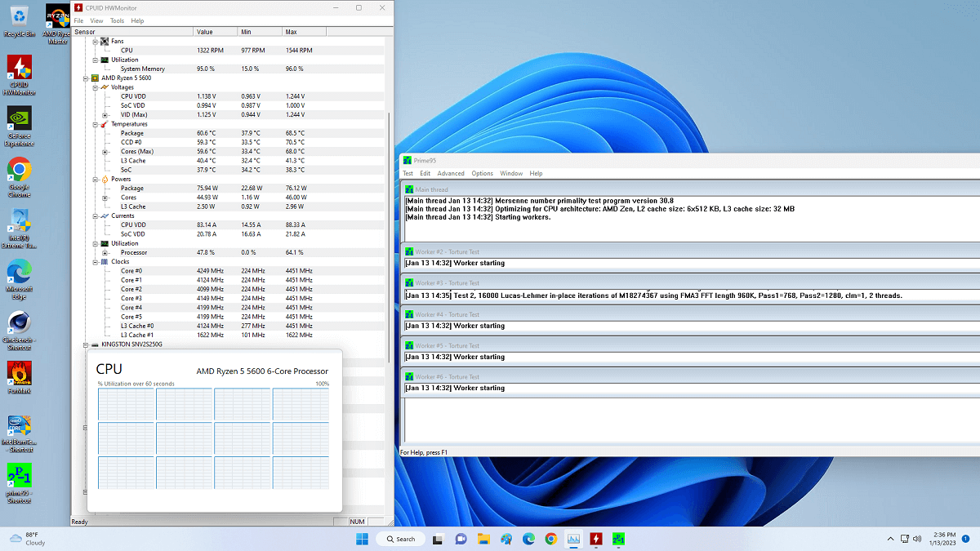Image resolution: width=980 pixels, height=551 pixels.
Task: Click the network icon in system tray
Action: (x=905, y=539)
